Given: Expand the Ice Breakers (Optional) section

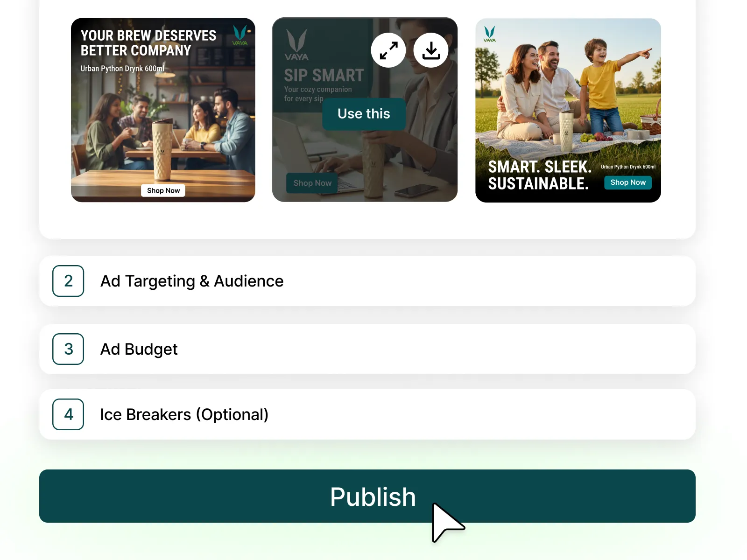Looking at the screenshot, I should click(367, 414).
